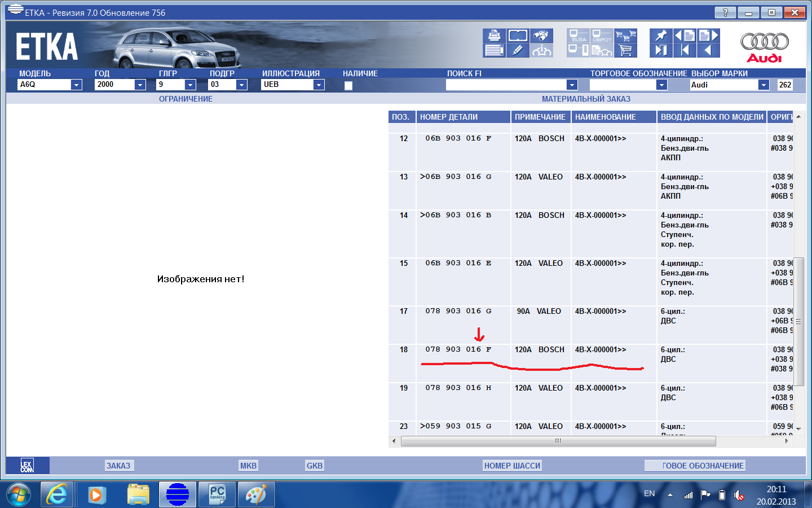Screen dimensions: 812x508
Task: Open search with the binoculars icon
Action: [541, 36]
